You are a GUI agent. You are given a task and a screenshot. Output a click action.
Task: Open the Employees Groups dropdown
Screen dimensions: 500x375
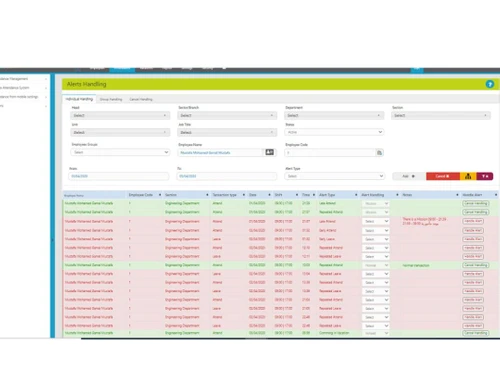[120, 152]
